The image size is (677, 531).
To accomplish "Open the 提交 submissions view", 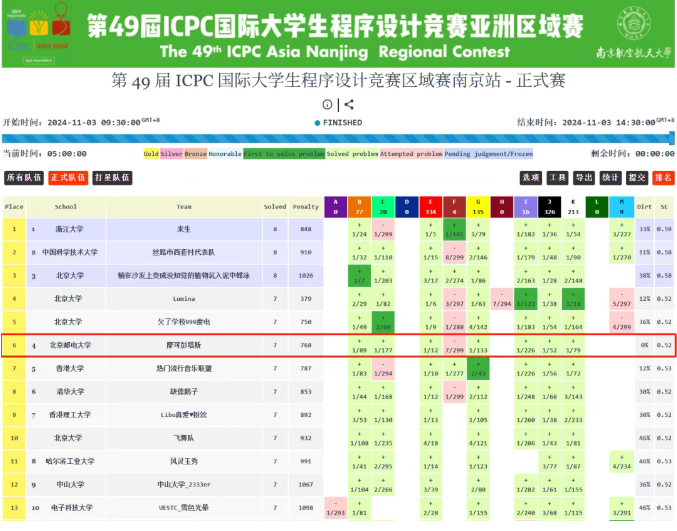I will [x=637, y=177].
